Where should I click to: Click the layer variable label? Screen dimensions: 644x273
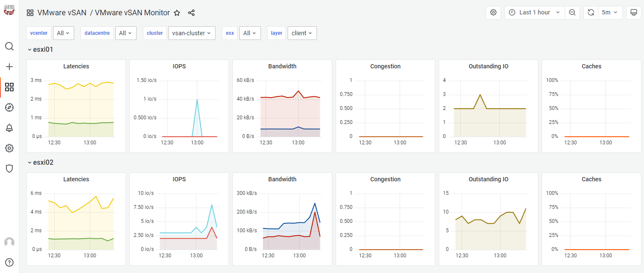(x=277, y=33)
